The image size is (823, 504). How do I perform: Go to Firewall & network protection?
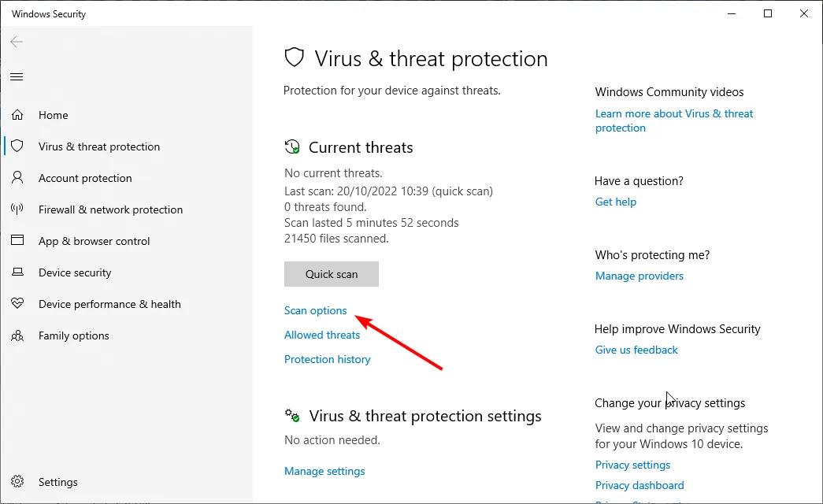pos(111,209)
